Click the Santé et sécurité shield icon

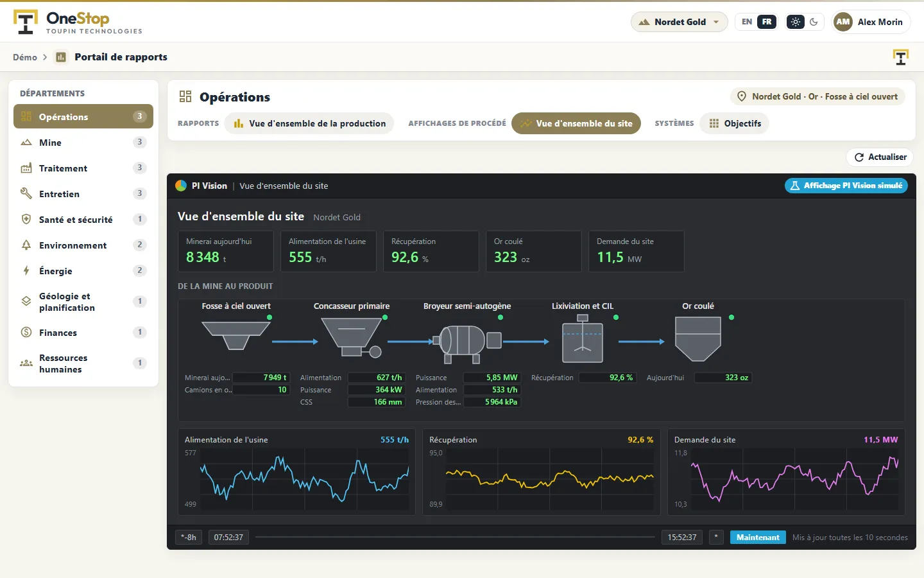(26, 219)
